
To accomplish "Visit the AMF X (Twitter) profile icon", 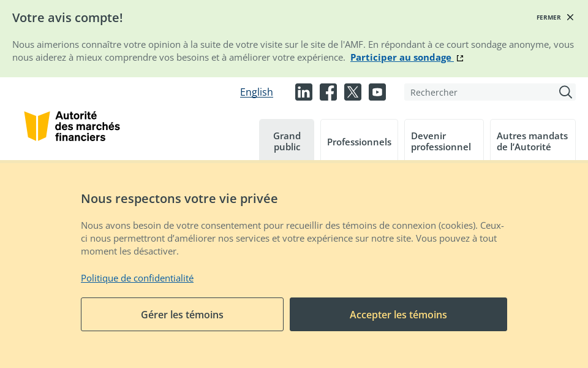I will tap(353, 92).
